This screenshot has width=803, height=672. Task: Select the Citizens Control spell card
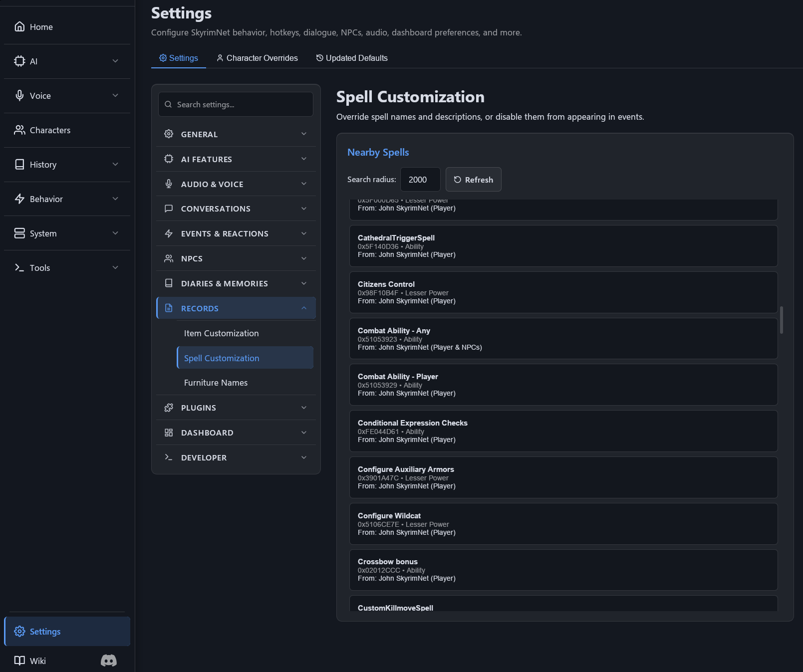coord(563,292)
